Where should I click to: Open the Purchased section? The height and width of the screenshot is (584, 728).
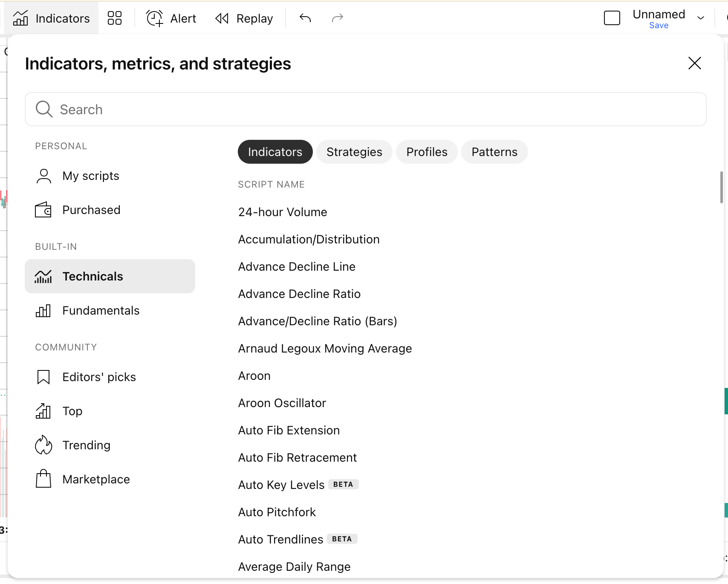point(110,210)
